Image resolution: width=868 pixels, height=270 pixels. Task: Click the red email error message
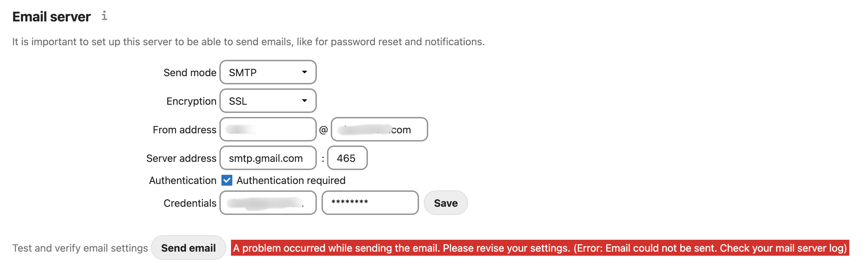pyautogui.click(x=540, y=248)
